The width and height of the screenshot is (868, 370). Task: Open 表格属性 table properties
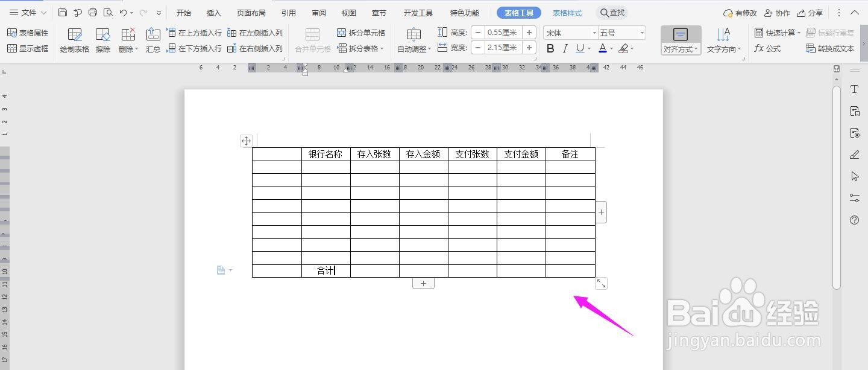click(28, 33)
